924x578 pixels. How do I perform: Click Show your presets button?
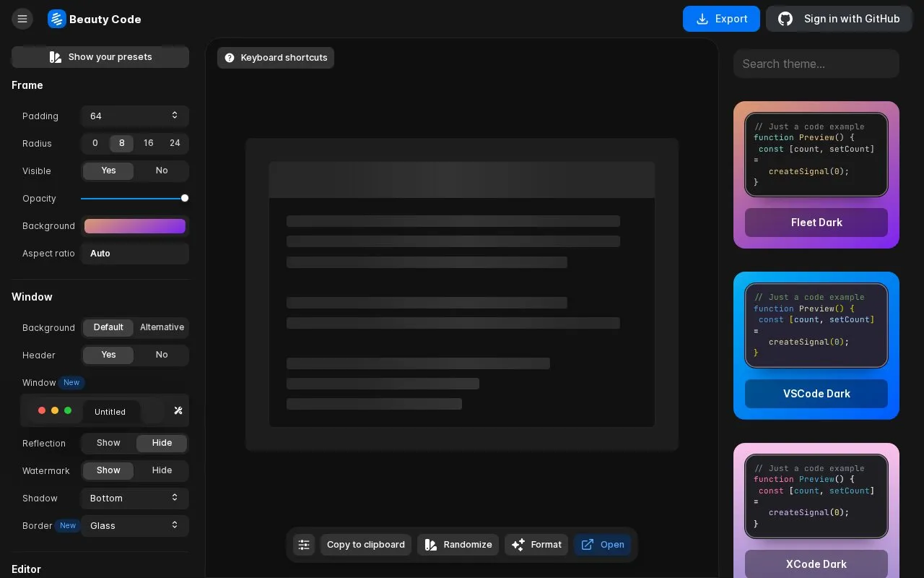pos(100,57)
